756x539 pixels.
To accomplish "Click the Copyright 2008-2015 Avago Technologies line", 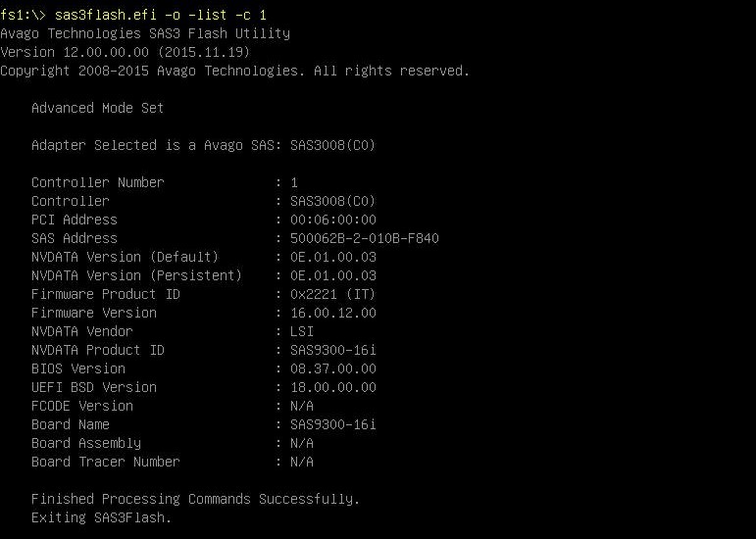I will (x=234, y=71).
